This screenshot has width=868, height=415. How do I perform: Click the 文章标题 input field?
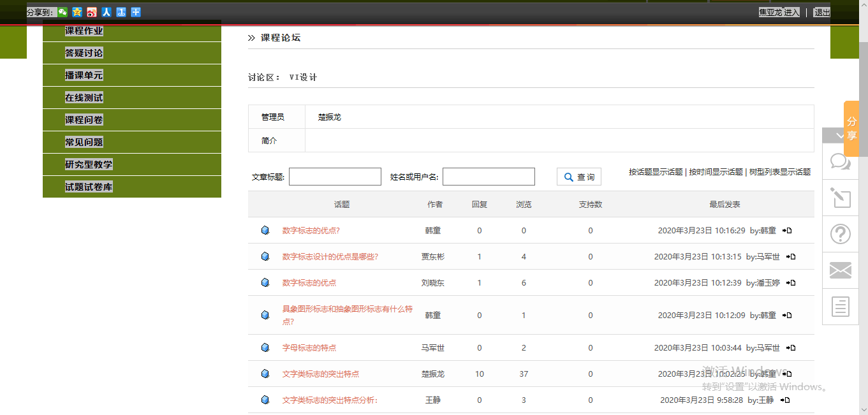335,177
